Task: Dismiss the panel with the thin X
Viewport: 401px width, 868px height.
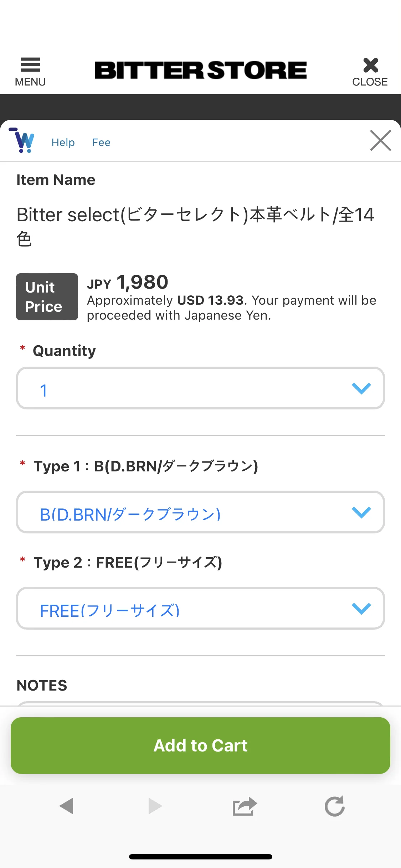Action: coord(380,140)
